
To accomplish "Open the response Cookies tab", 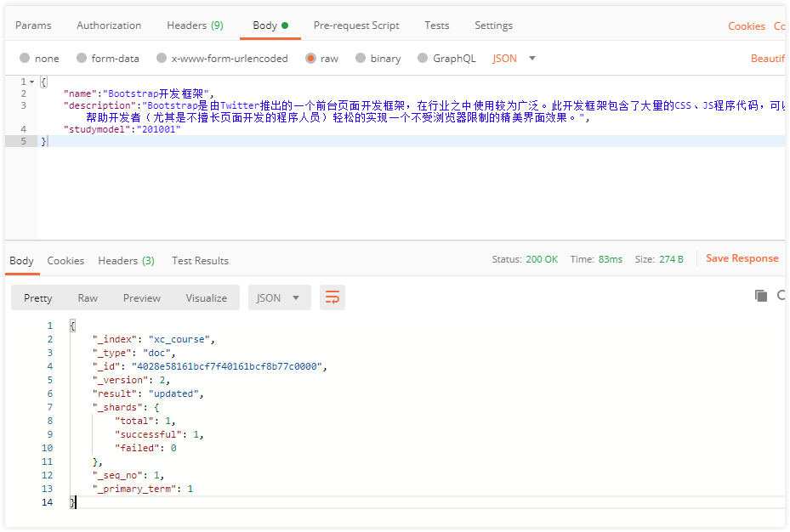I will (65, 261).
